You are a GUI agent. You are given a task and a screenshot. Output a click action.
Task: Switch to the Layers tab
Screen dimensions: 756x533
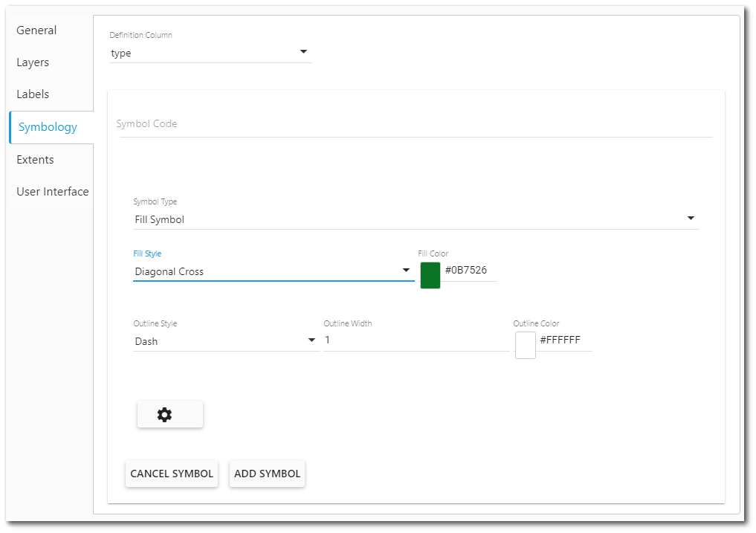(32, 62)
